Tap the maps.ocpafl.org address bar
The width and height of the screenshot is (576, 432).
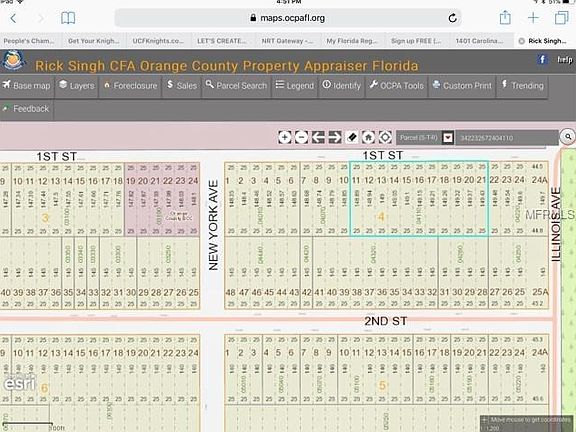coord(288,18)
